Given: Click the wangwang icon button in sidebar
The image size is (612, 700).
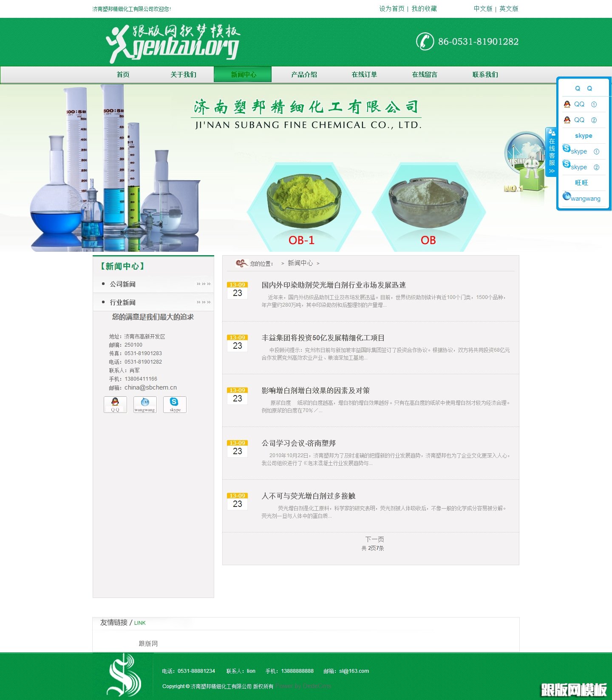Looking at the screenshot, I should tap(145, 404).
